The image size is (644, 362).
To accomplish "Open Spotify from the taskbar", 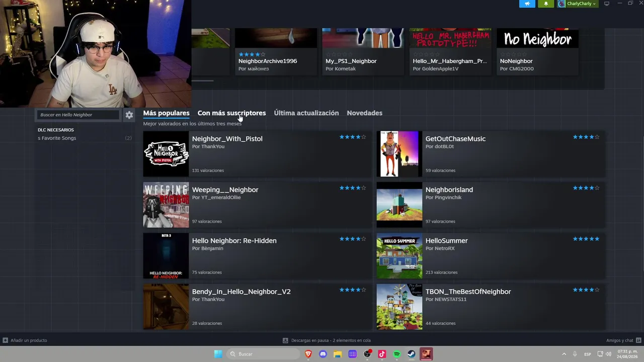I will tap(396, 354).
